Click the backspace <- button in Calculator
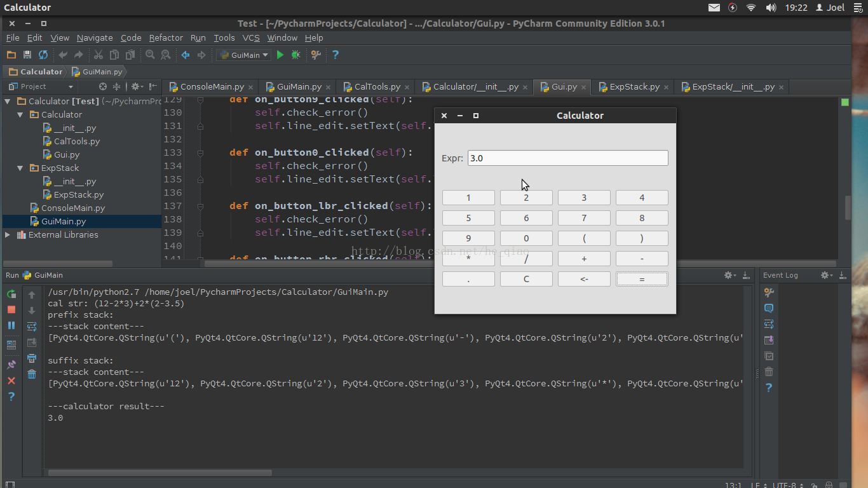The width and height of the screenshot is (868, 488). [584, 279]
